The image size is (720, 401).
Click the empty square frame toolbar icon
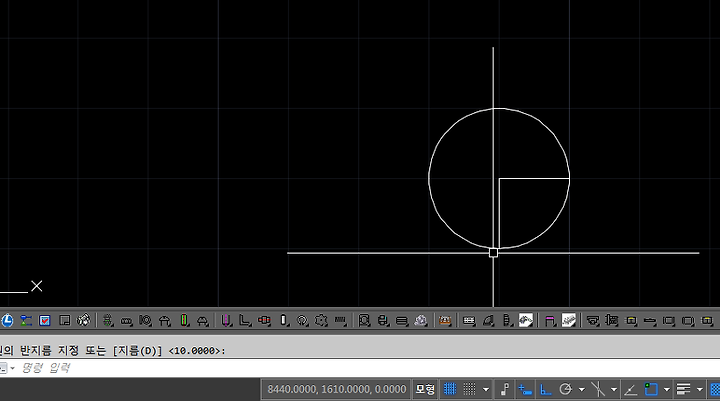pyautogui.click(x=65, y=320)
